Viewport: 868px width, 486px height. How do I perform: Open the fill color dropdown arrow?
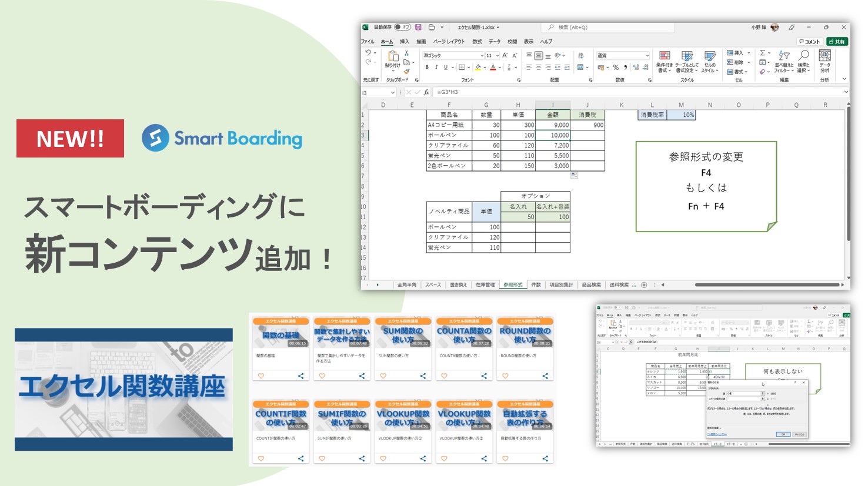coord(485,68)
